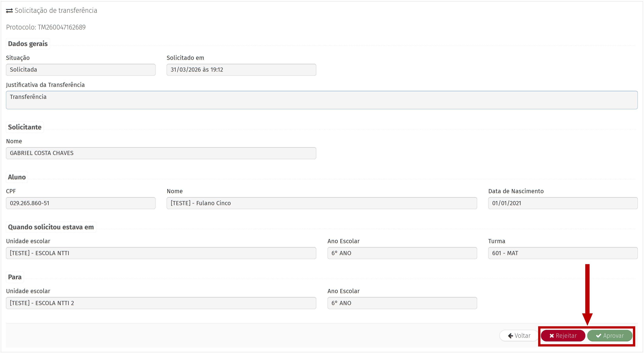This screenshot has height=353, width=644.
Task: Select the student name Fulano Cinco field
Action: click(322, 203)
